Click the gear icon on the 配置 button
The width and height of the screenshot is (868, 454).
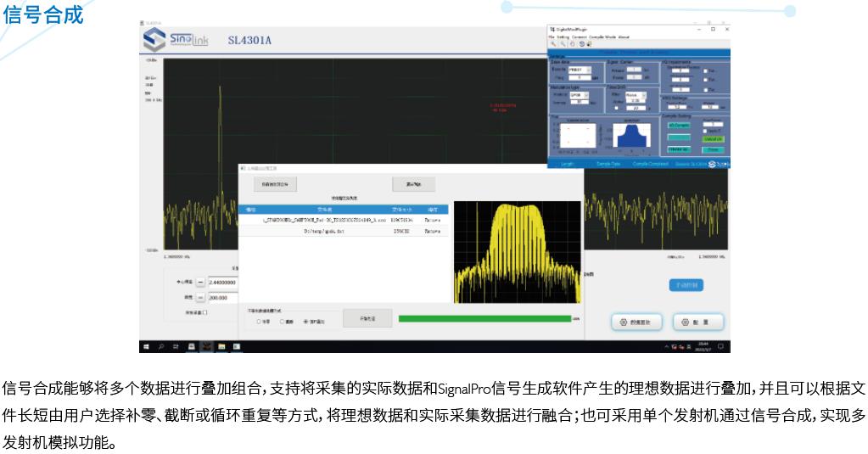686,322
